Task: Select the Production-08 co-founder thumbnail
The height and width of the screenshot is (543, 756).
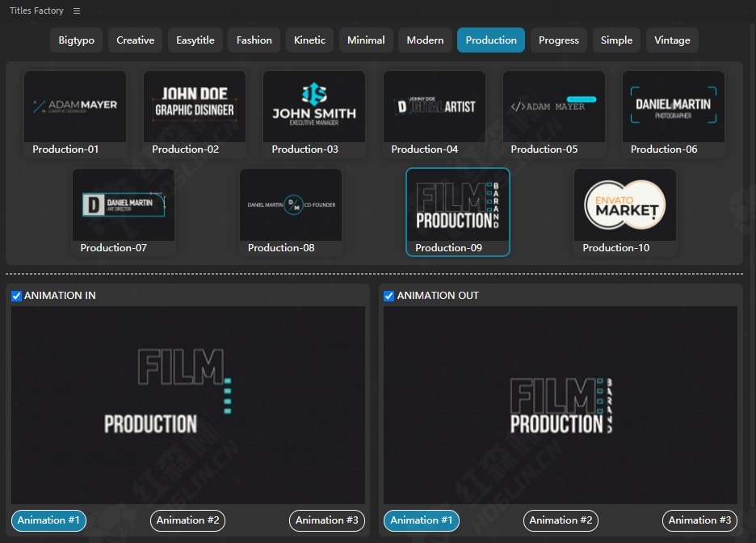Action: (290, 204)
